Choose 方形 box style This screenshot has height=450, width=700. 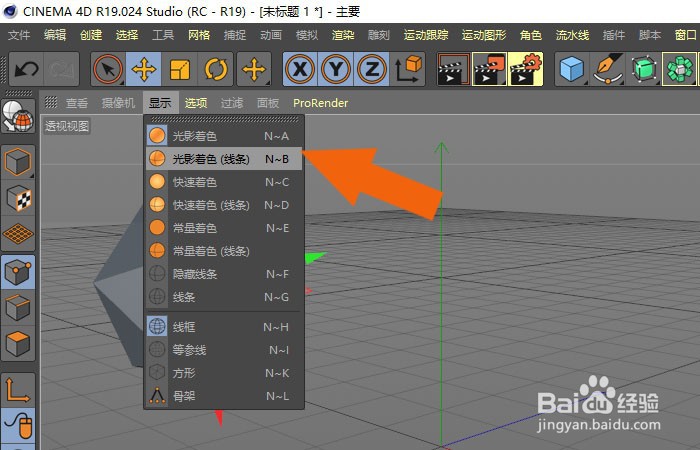(x=224, y=373)
